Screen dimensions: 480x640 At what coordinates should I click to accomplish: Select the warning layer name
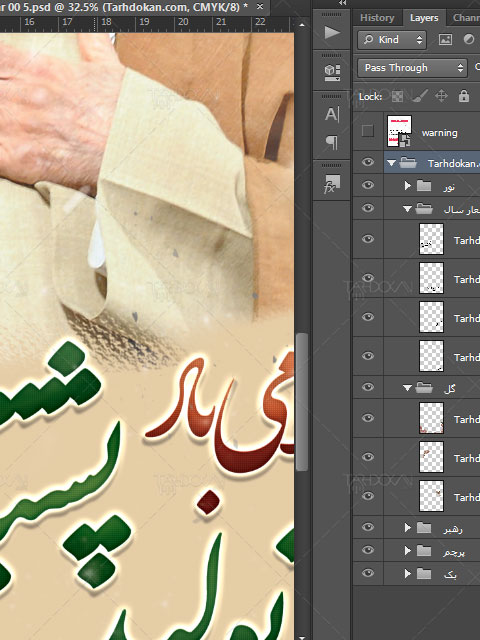pos(440,133)
